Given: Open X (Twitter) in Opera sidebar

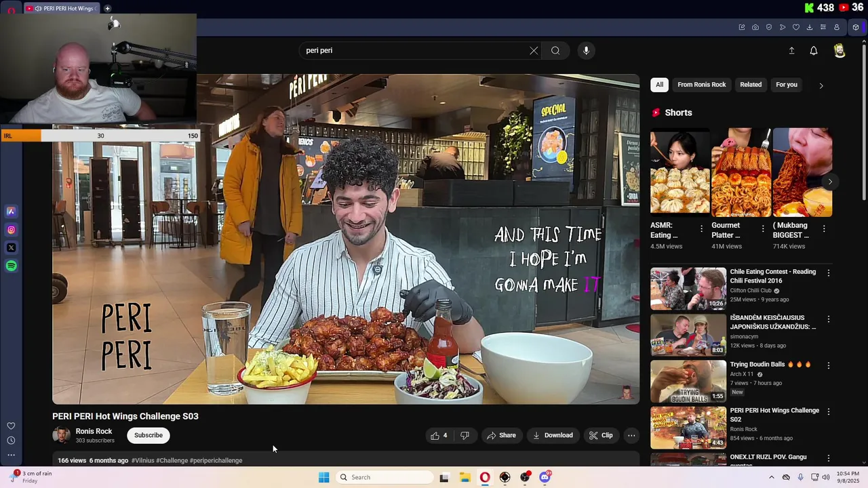Looking at the screenshot, I should point(11,248).
